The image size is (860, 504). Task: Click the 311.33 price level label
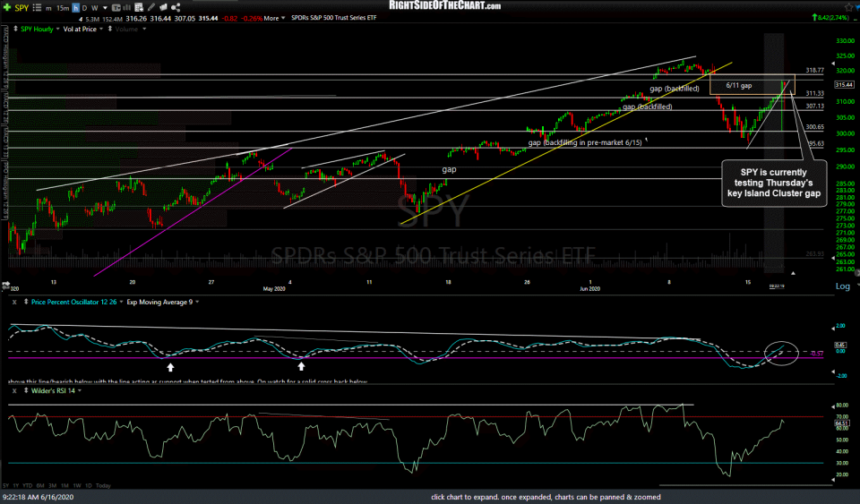[x=814, y=94]
